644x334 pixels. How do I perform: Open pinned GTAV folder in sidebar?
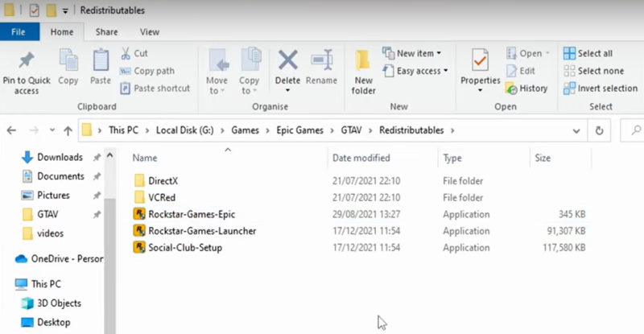[x=40, y=214]
